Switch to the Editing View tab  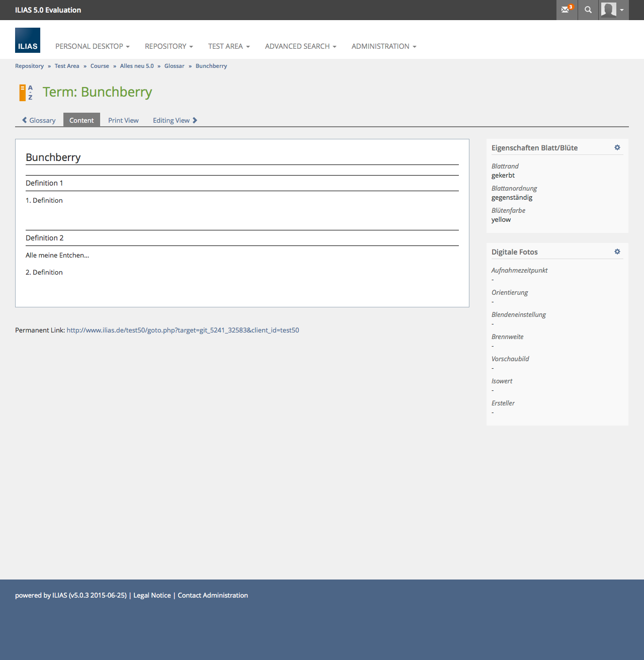(x=175, y=120)
